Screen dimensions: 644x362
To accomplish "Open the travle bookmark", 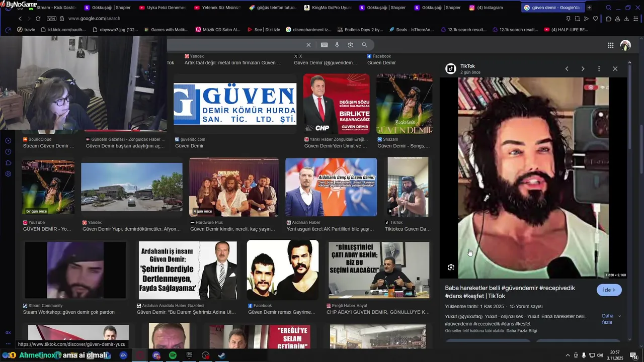I will tap(26, 30).
